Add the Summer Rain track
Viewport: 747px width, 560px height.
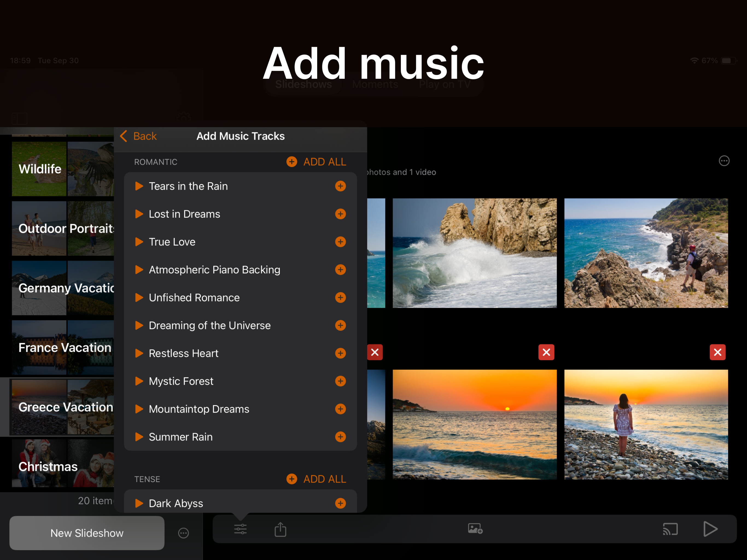point(340,437)
